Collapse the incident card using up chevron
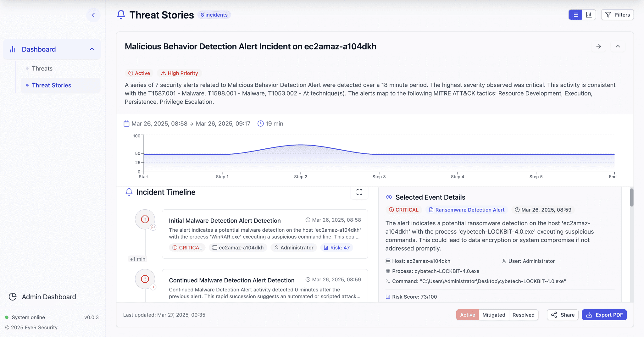Viewport: 644px width, 337px height. click(618, 46)
